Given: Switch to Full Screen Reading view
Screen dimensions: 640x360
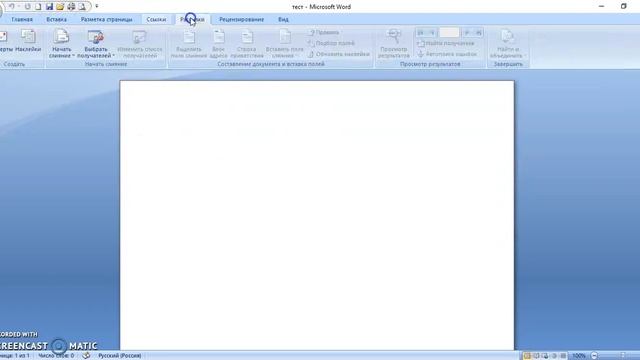Looking at the screenshot, I should 536,356.
